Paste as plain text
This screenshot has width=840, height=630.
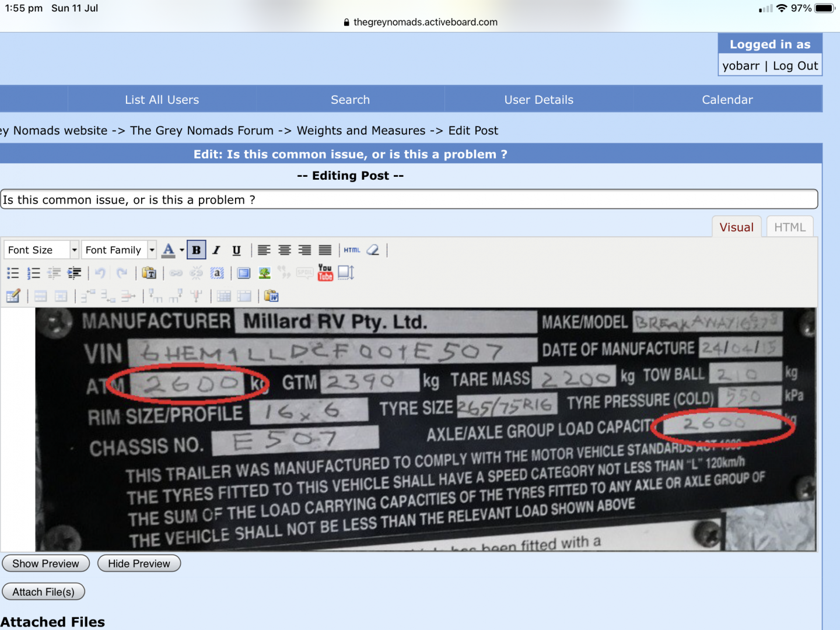[x=149, y=273]
